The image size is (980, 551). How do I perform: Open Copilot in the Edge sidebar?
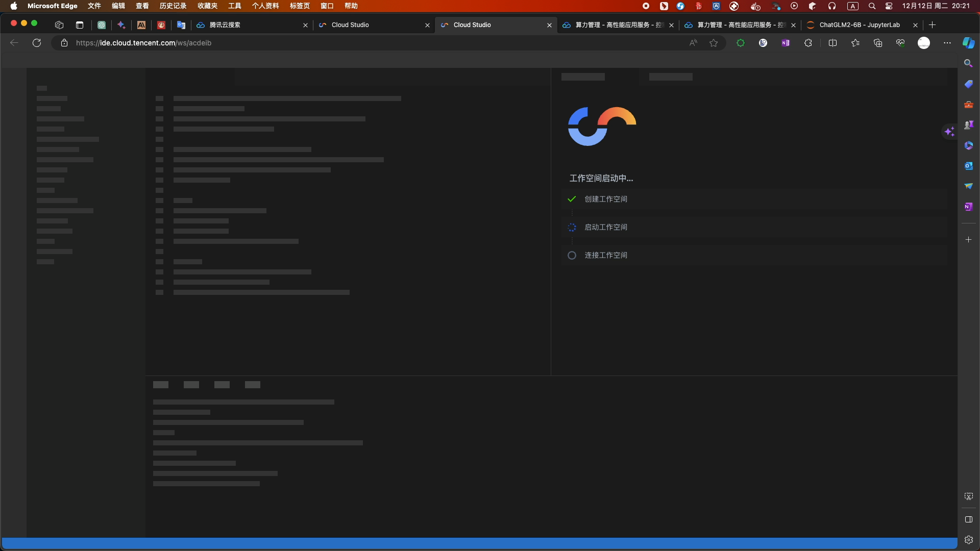968,43
